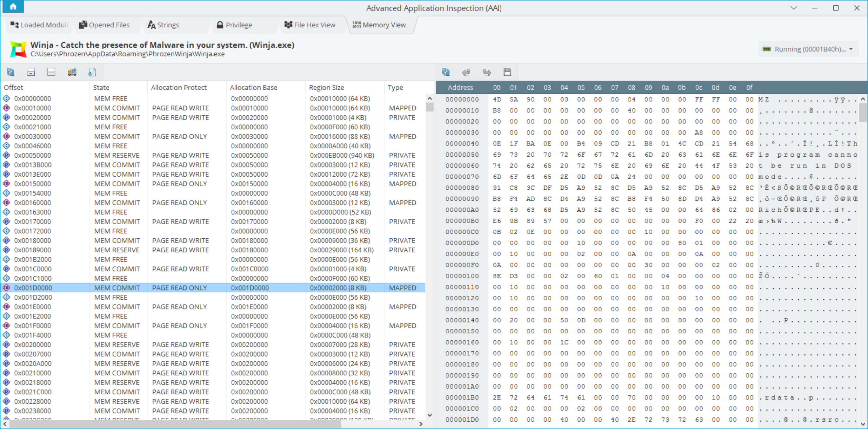Click the document dump icon in the left toolbar
The width and height of the screenshot is (868, 429).
coord(92,72)
